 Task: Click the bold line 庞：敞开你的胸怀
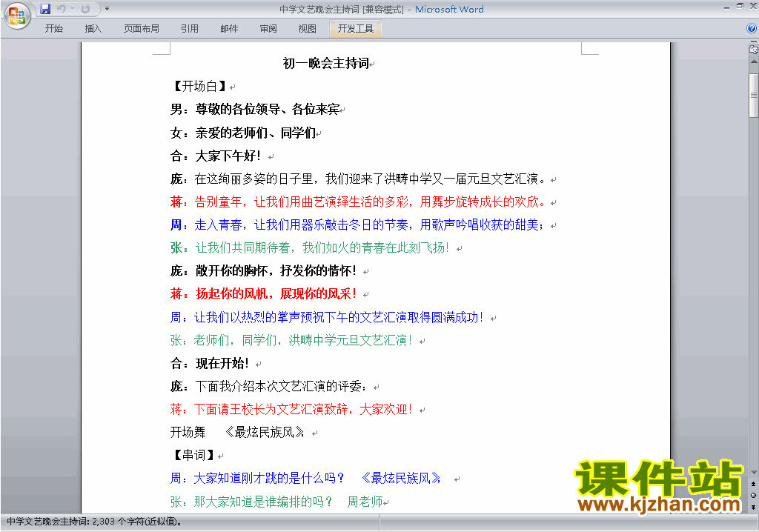(265, 271)
